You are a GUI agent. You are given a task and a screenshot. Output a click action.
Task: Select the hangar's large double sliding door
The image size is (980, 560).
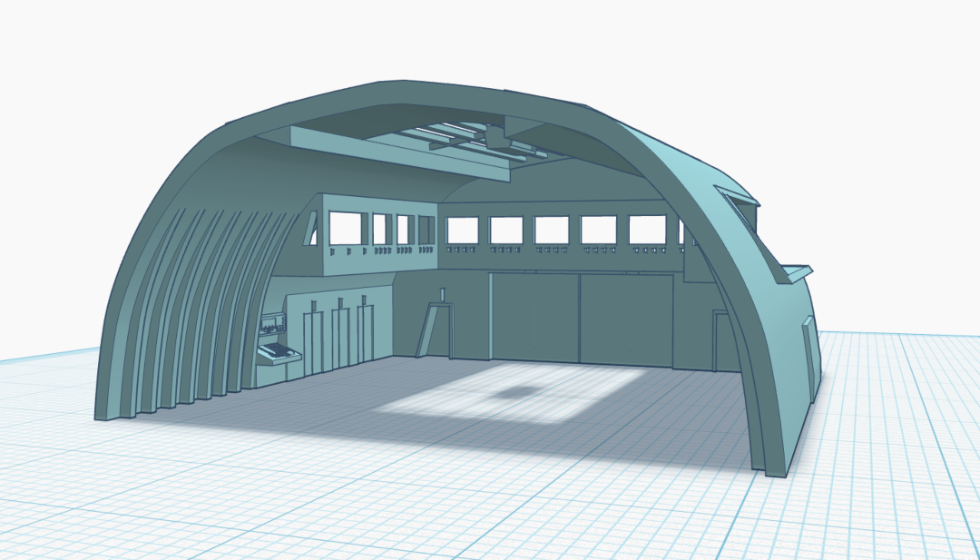[582, 319]
